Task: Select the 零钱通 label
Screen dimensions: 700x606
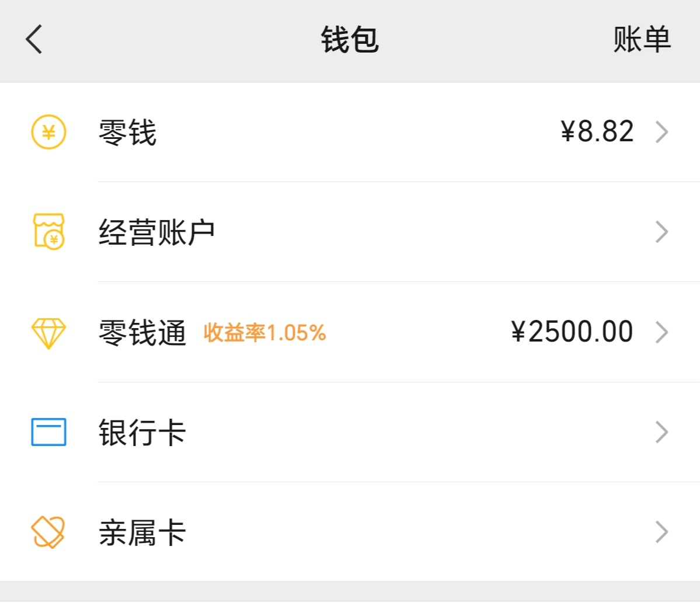Action: tap(142, 333)
